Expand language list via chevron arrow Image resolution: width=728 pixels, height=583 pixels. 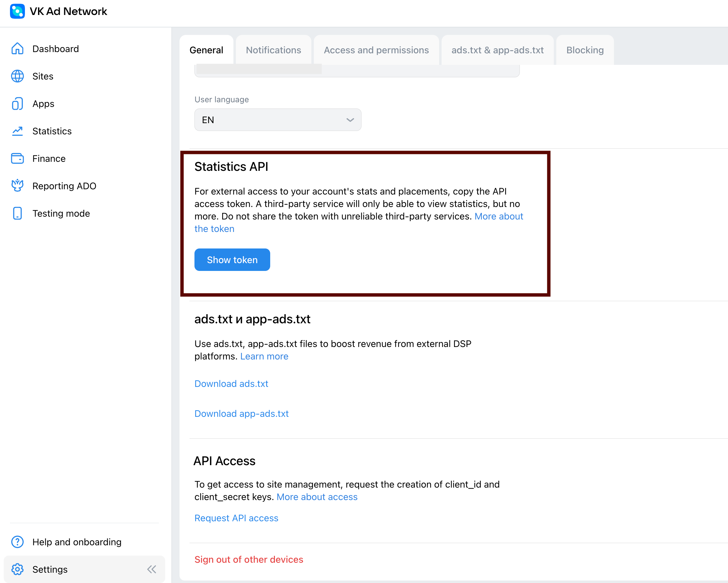point(350,120)
